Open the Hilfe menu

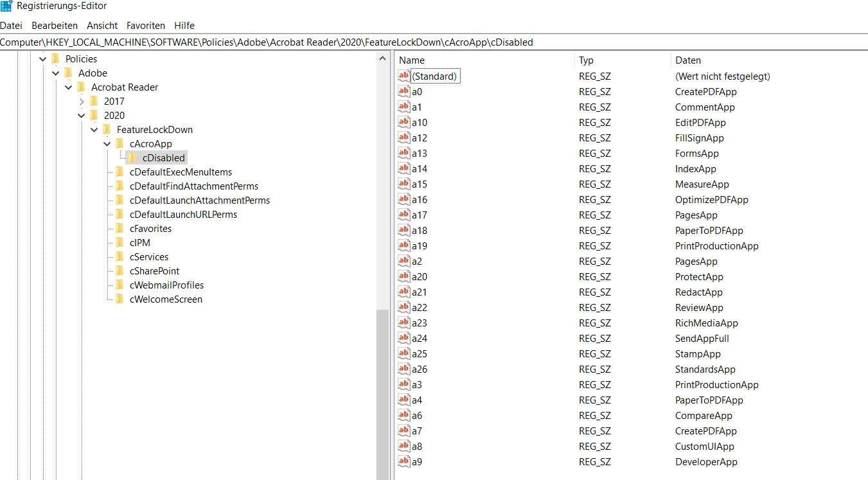coord(184,26)
